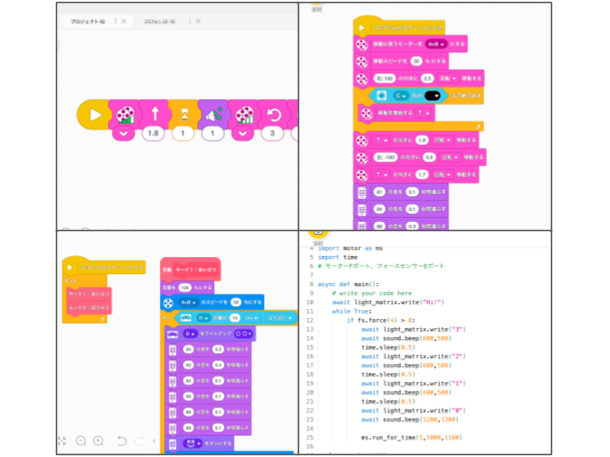Open the black color picker in sensor block
The width and height of the screenshot is (610, 457).
[436, 95]
